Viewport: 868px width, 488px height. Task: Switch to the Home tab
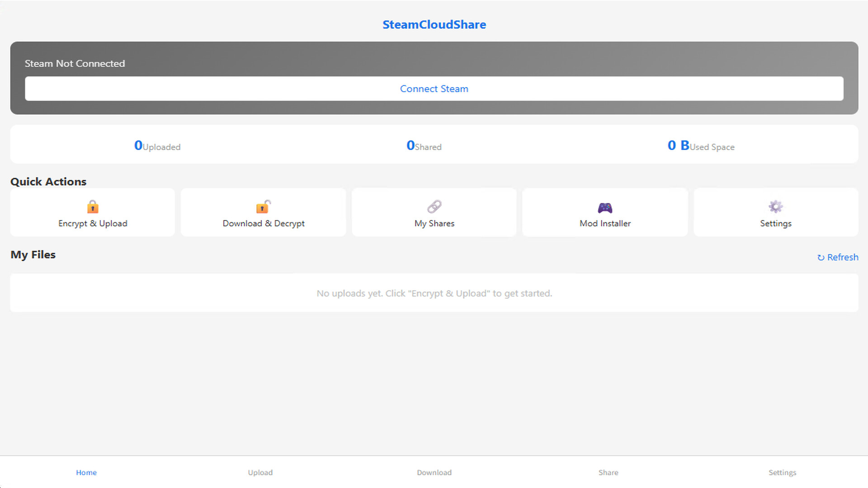tap(86, 472)
